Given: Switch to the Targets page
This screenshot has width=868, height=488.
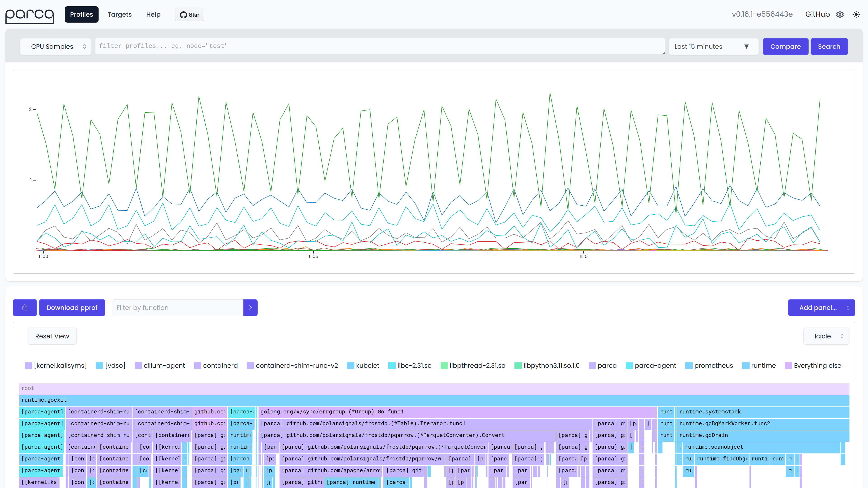Looking at the screenshot, I should (x=120, y=14).
